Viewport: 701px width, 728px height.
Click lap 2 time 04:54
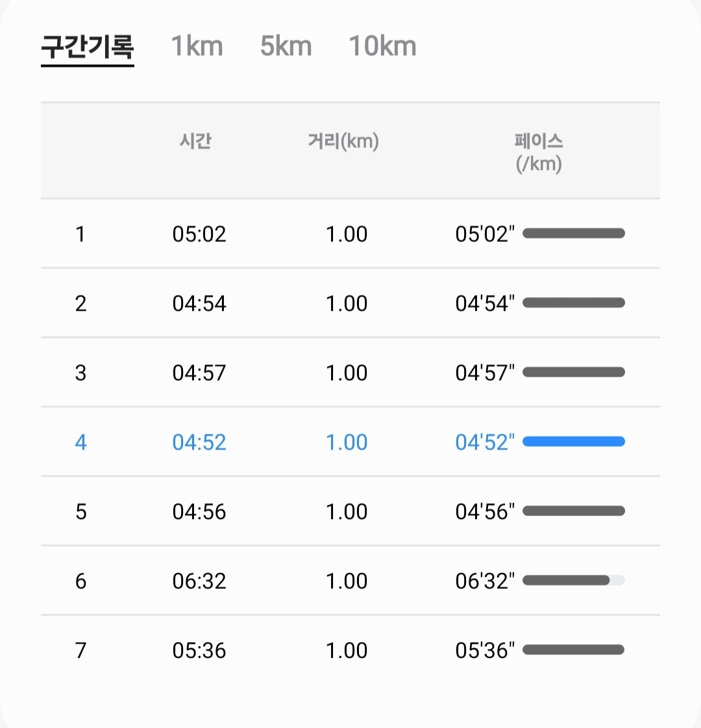199,303
